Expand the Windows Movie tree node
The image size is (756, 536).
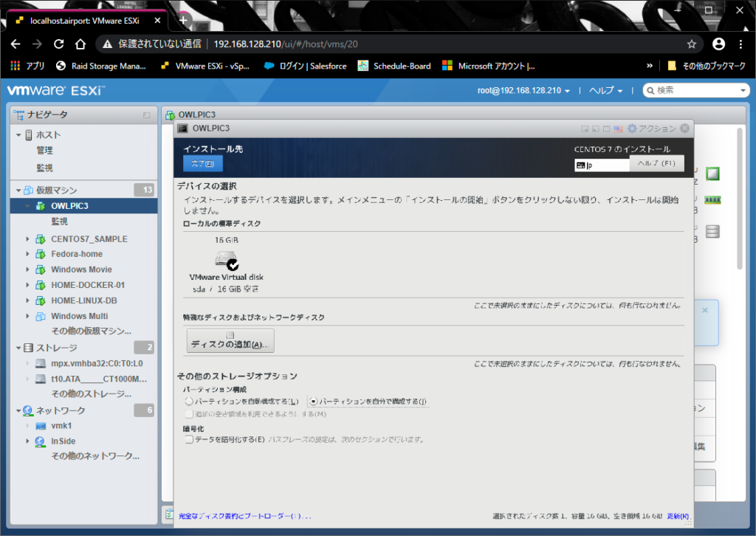pyautogui.click(x=27, y=269)
